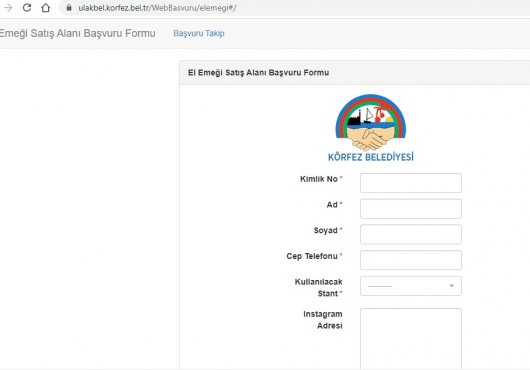530x370 pixels.
Task: Click the Instagram Adresi label
Action: click(323, 320)
